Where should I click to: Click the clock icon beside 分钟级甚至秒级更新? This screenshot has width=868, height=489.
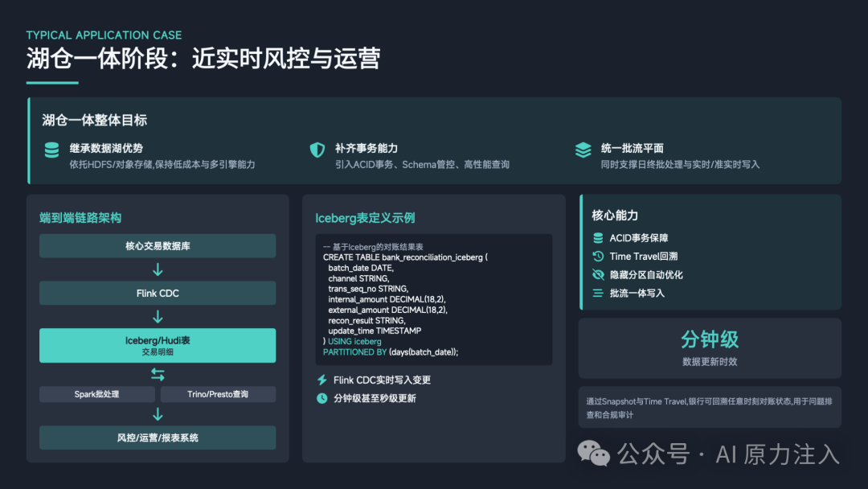(x=321, y=398)
